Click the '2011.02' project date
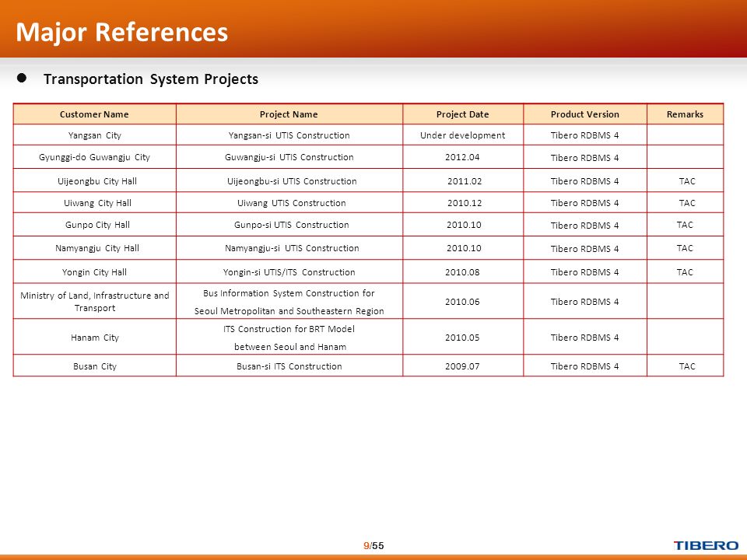Image resolution: width=747 pixels, height=560 pixels. [x=465, y=181]
